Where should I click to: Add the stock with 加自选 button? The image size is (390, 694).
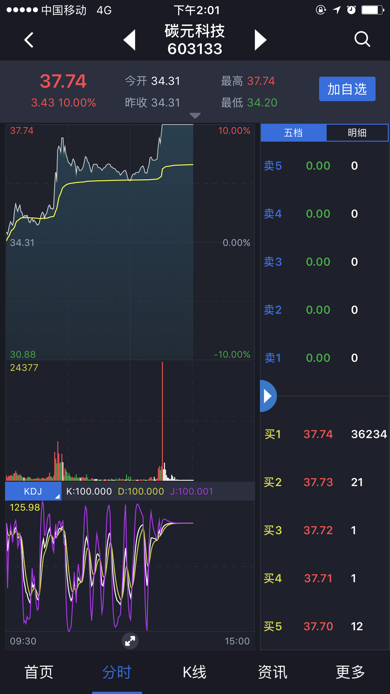tap(347, 89)
